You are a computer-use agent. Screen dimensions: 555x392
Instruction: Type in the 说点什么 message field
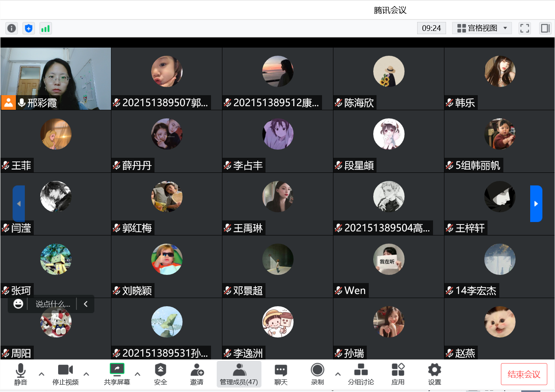pos(52,304)
